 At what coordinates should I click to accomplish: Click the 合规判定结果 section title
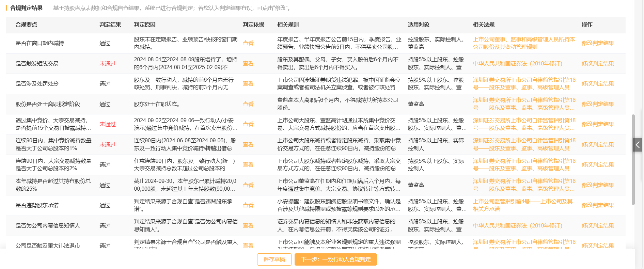26,8
